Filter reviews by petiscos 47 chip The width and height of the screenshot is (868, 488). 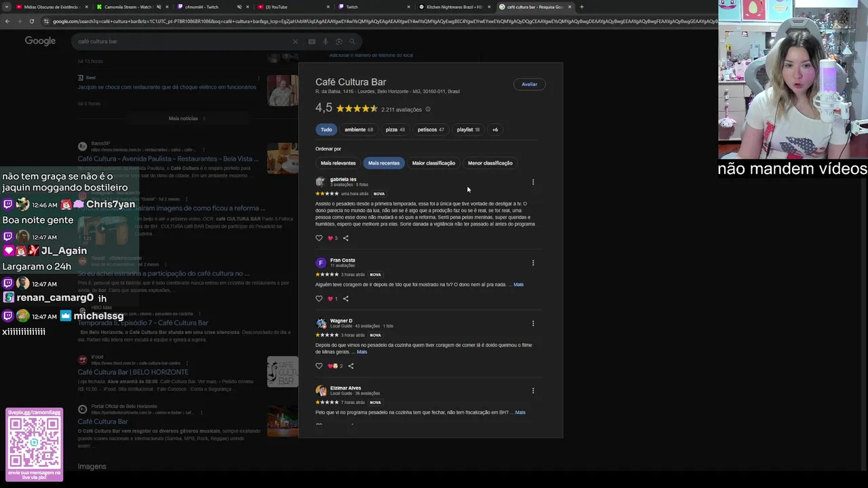point(431,129)
